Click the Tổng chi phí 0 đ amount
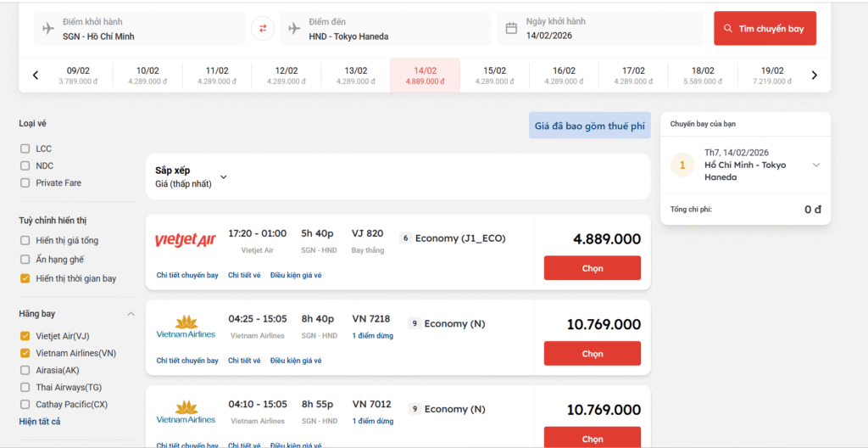The image size is (868, 448). click(x=813, y=210)
